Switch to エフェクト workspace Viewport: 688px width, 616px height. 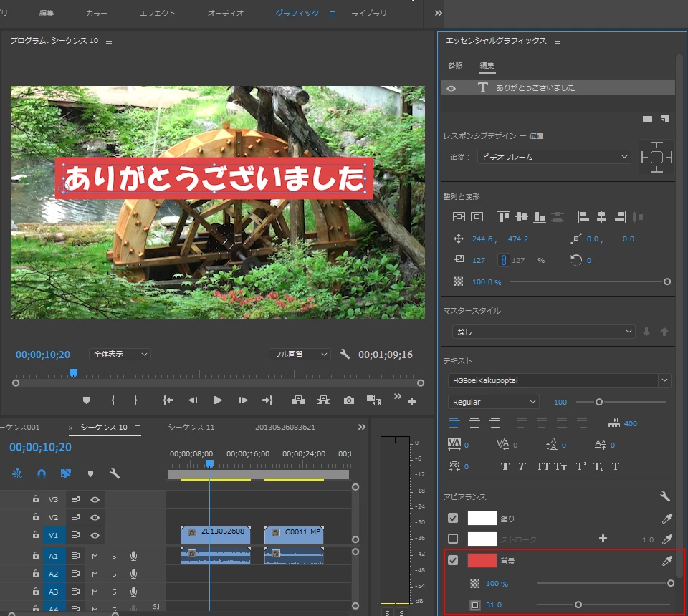[x=157, y=13]
